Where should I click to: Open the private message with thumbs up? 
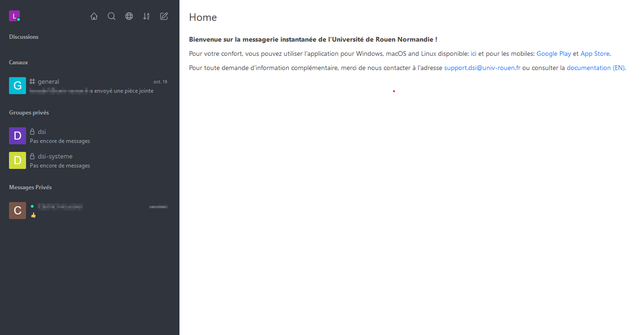(95, 211)
